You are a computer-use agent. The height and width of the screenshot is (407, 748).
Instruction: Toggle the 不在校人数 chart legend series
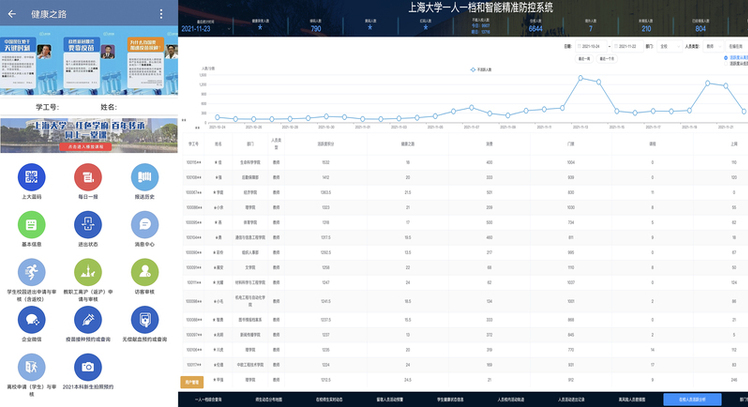[x=483, y=70]
